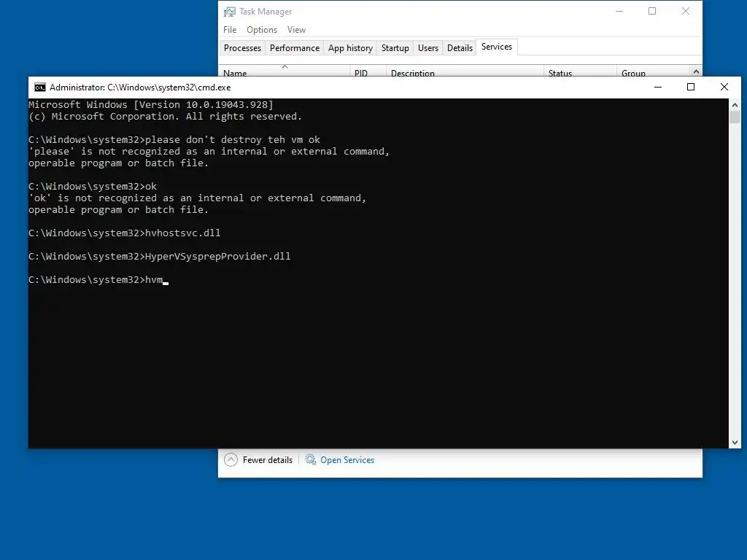Screen dimensions: 747x560
Task: Switch to the Processes tab
Action: point(242,48)
